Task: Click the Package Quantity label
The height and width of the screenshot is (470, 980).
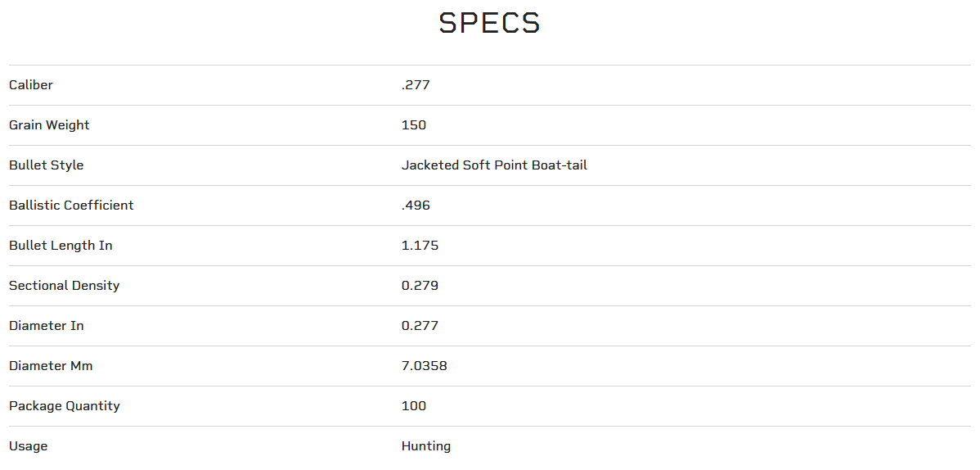Action: click(65, 406)
